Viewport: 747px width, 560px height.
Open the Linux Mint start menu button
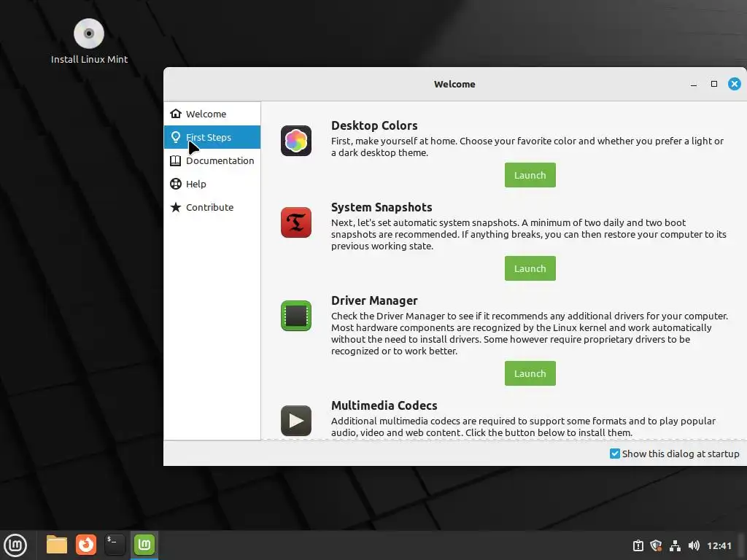15,545
